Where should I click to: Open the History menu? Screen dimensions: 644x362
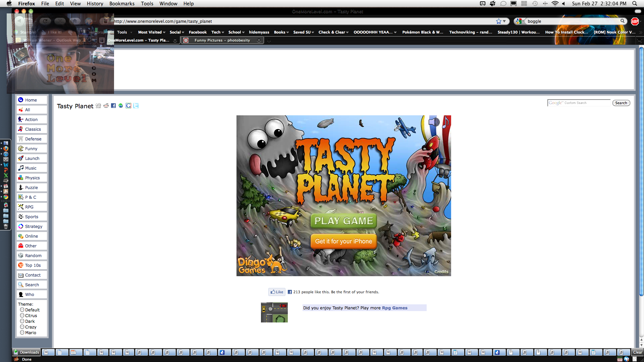tap(95, 4)
